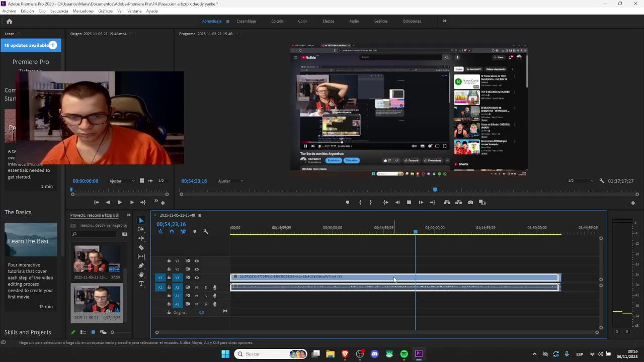Image resolution: width=644 pixels, height=362 pixels.
Task: Select the Razor tool
Action: [x=141, y=247]
